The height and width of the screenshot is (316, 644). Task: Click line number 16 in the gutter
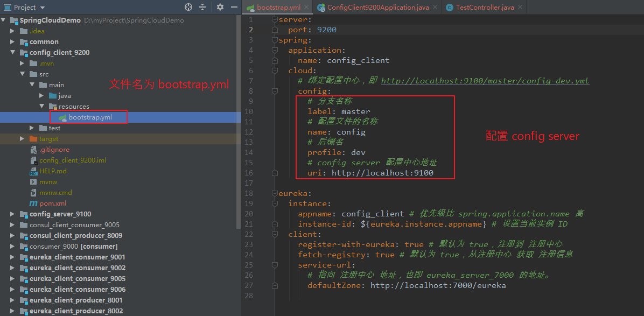pyautogui.click(x=249, y=173)
